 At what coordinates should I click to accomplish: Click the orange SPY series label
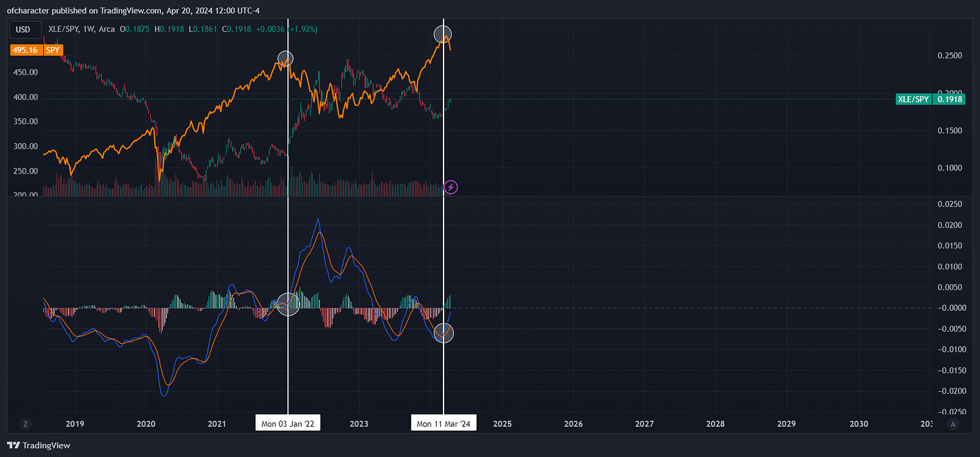53,50
